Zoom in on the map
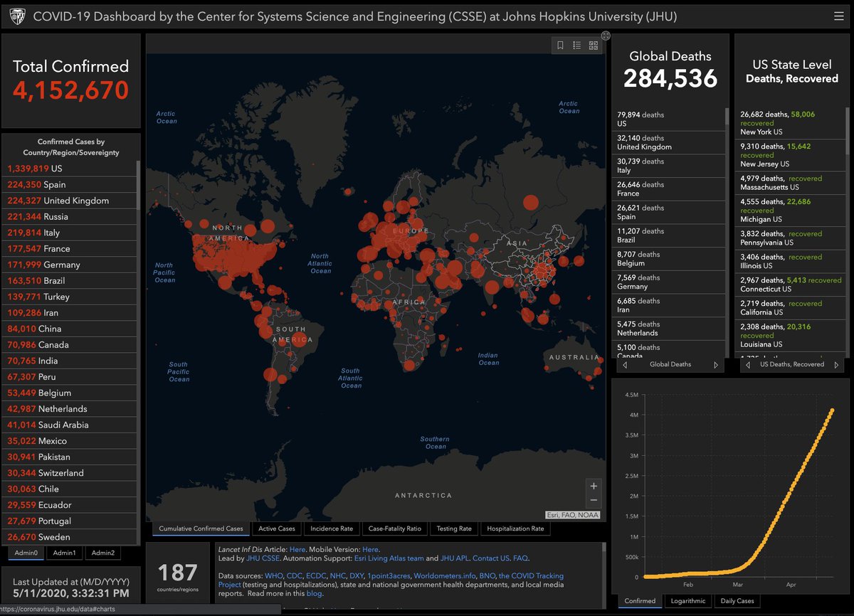Screen dimensions: 854x616 (x=594, y=486)
